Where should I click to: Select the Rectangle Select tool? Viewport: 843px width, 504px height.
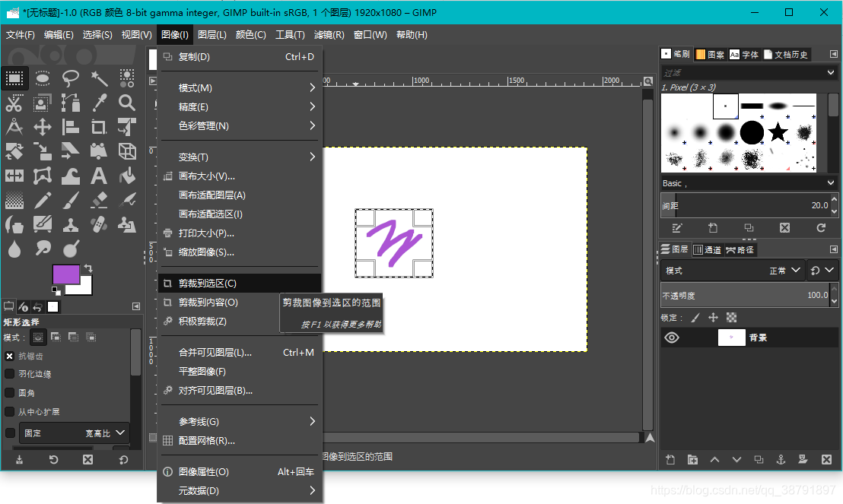[14, 78]
